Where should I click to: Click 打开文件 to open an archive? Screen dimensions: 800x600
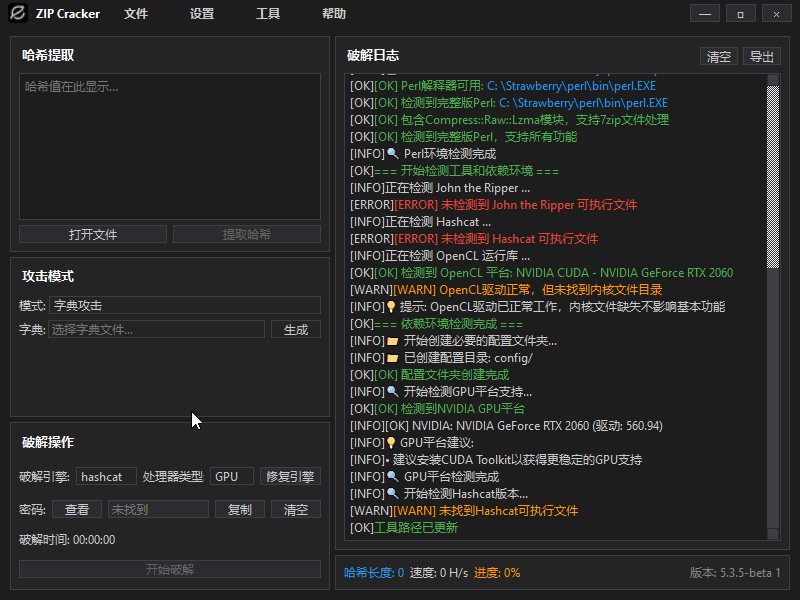(92, 233)
